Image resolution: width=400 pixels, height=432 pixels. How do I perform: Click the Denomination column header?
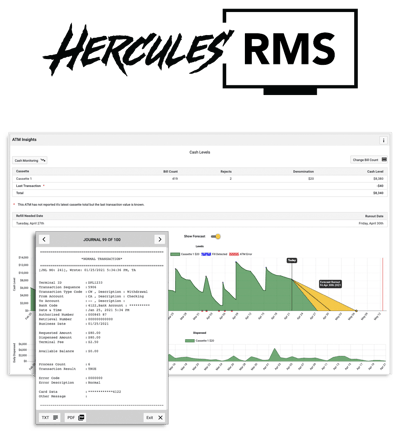coord(303,171)
